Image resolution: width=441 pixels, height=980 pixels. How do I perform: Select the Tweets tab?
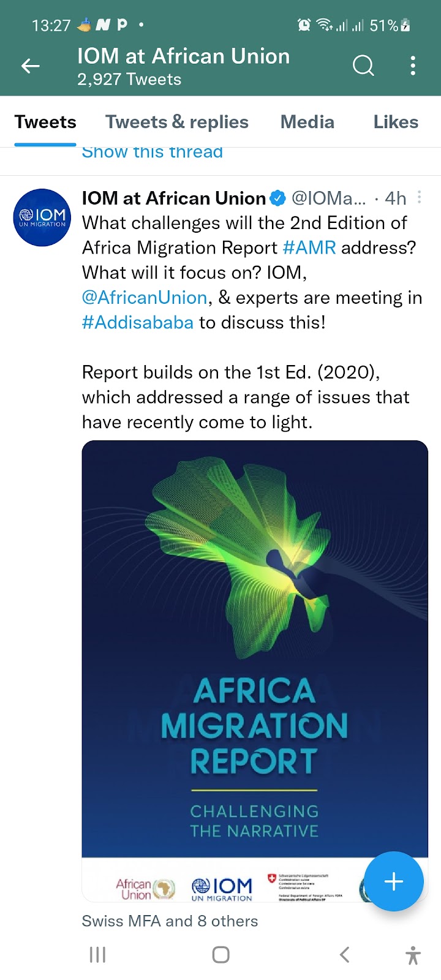click(x=45, y=122)
